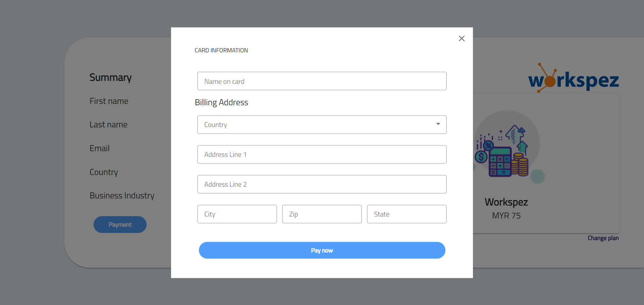The height and width of the screenshot is (305, 644).
Task: Close the card information dialog
Action: [462, 39]
